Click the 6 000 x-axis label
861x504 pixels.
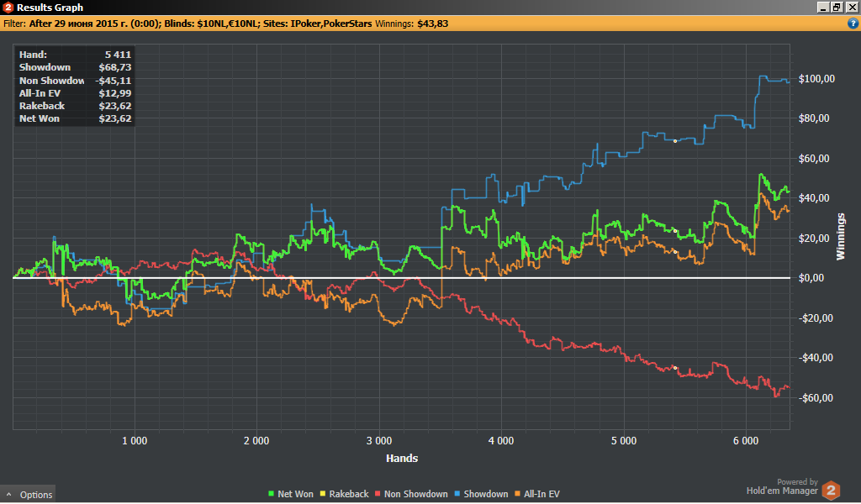746,441
